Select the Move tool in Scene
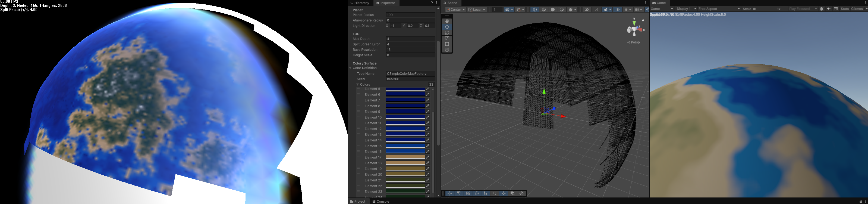Image resolution: width=868 pixels, height=204 pixels. (447, 27)
